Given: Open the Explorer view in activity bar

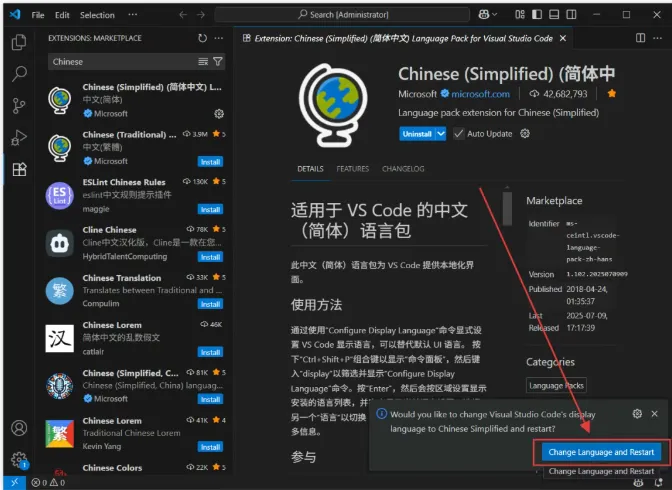Looking at the screenshot, I should click(x=19, y=42).
